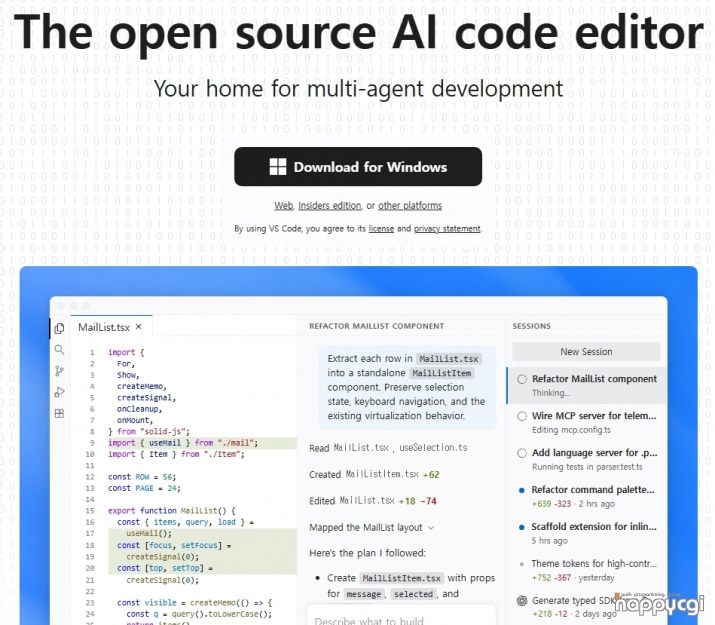Click the Describe what to build input

click(x=401, y=616)
